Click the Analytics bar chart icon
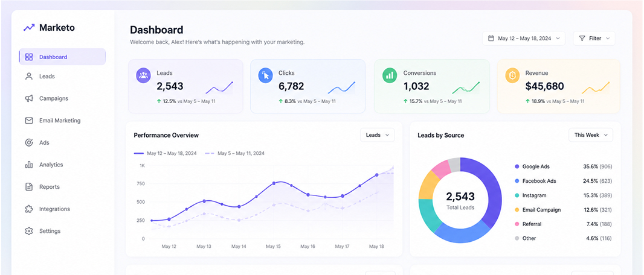Viewport: 644px width, 275px height. [x=29, y=165]
